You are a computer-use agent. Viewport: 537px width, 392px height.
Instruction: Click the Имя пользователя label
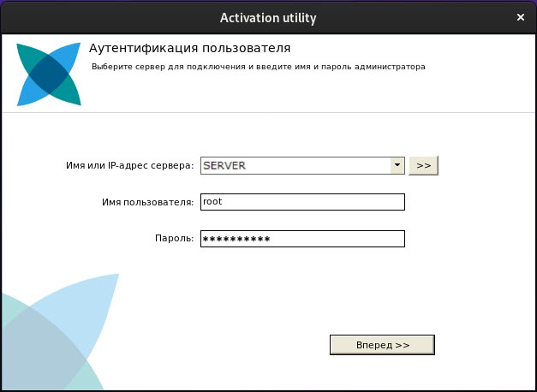pos(147,202)
